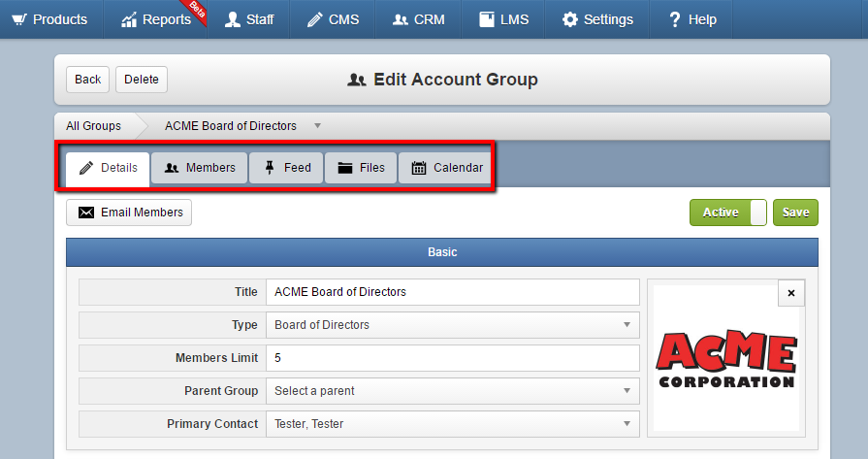
Task: Click the ACME Corporation logo thumbnail
Action: click(x=726, y=359)
